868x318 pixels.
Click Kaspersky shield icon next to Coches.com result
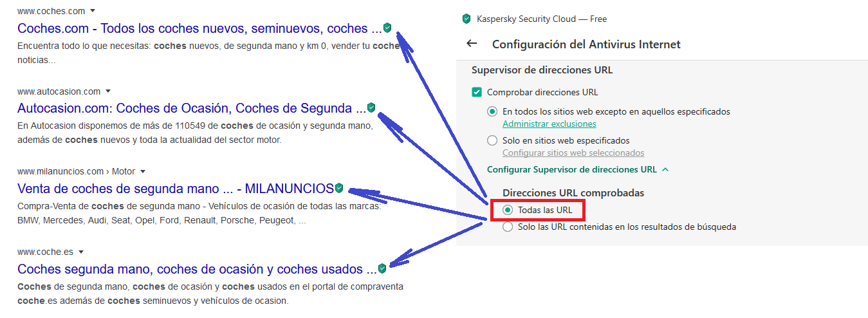pos(387,28)
